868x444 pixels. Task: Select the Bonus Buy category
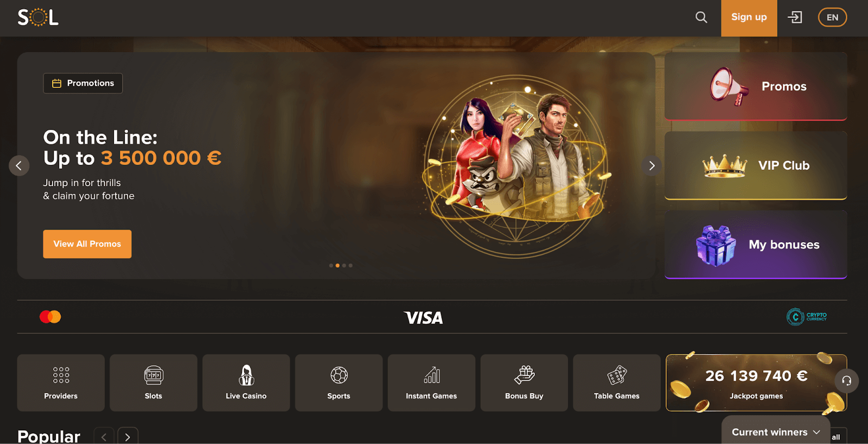tap(524, 383)
